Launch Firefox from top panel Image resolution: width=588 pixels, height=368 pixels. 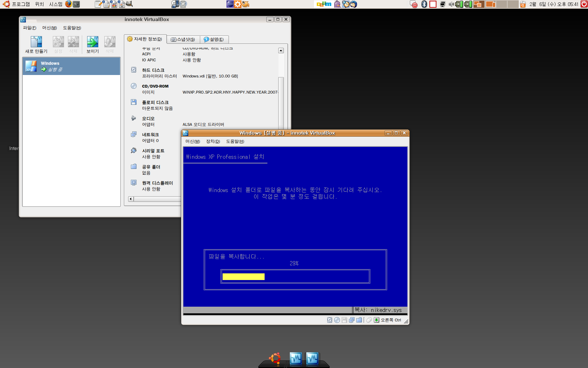coord(69,4)
